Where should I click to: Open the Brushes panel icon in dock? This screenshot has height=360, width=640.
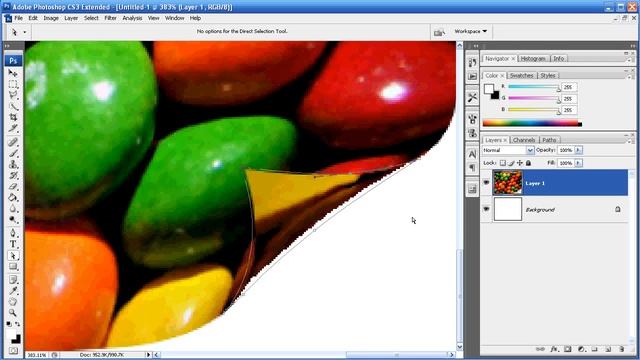pyautogui.click(x=472, y=120)
